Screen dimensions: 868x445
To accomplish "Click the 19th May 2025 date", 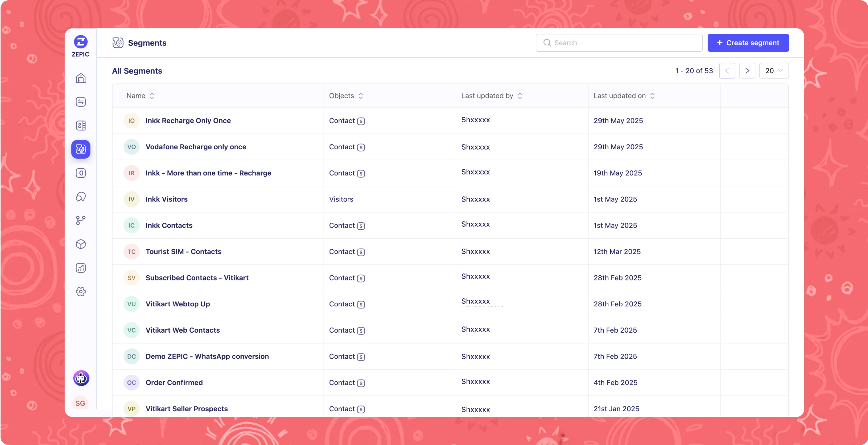I will click(x=617, y=173).
